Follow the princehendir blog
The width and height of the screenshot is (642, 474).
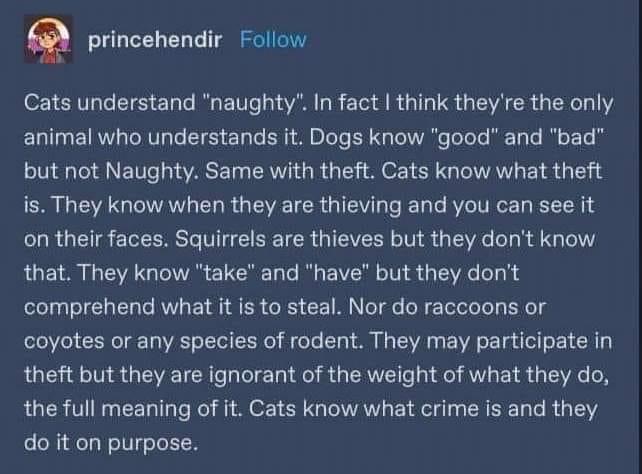point(274,40)
